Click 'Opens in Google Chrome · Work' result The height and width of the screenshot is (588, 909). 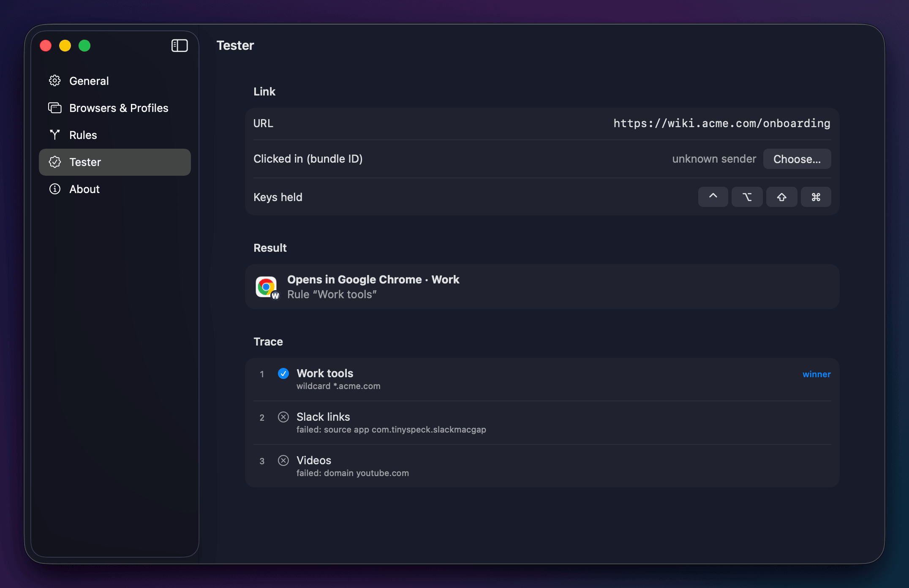point(373,280)
